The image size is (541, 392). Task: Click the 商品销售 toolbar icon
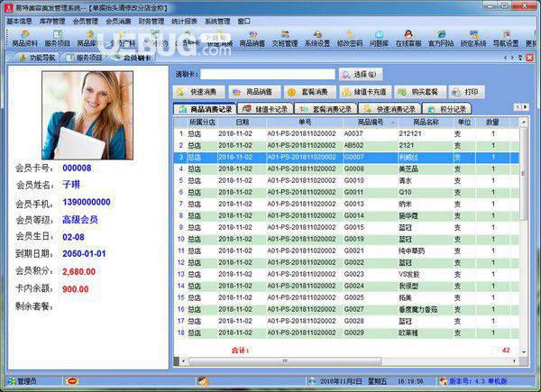(252, 39)
